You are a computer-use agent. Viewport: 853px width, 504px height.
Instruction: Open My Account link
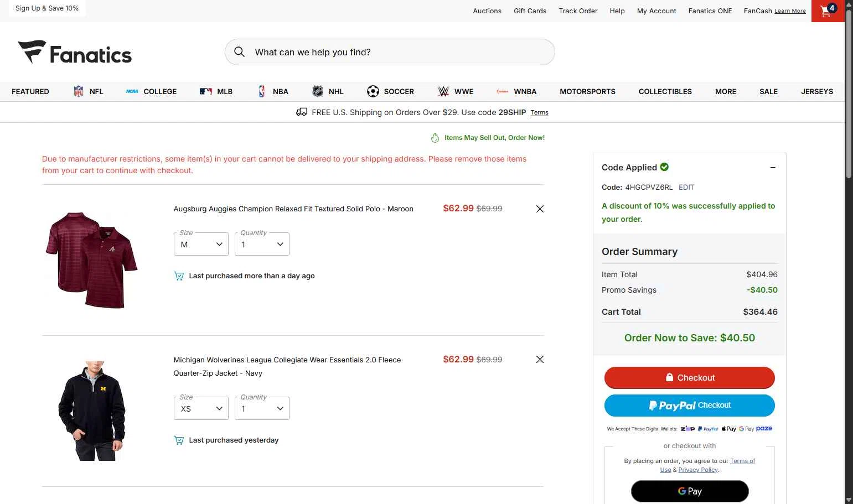(x=656, y=11)
